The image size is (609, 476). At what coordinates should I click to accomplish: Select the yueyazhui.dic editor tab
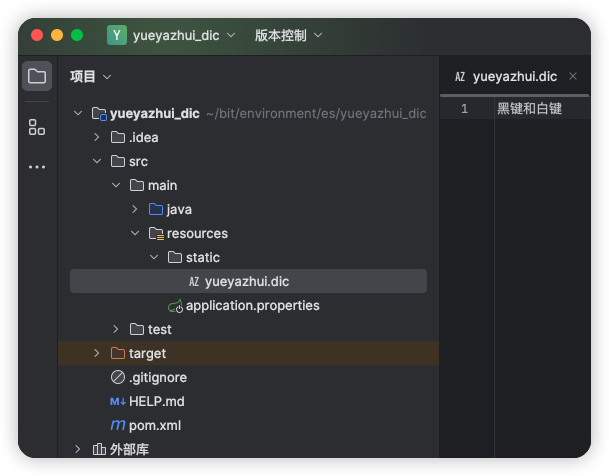pos(506,76)
